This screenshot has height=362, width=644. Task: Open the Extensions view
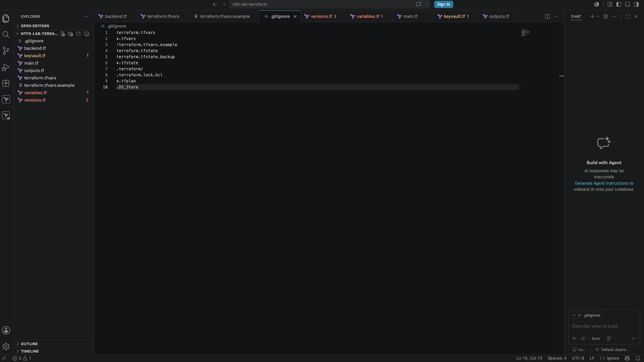coord(6,83)
